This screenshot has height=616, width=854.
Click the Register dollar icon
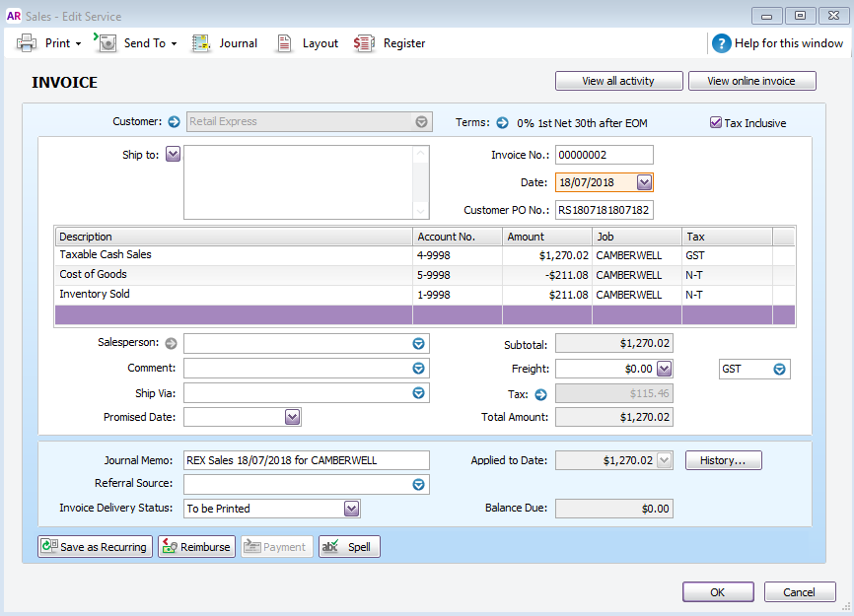point(364,43)
